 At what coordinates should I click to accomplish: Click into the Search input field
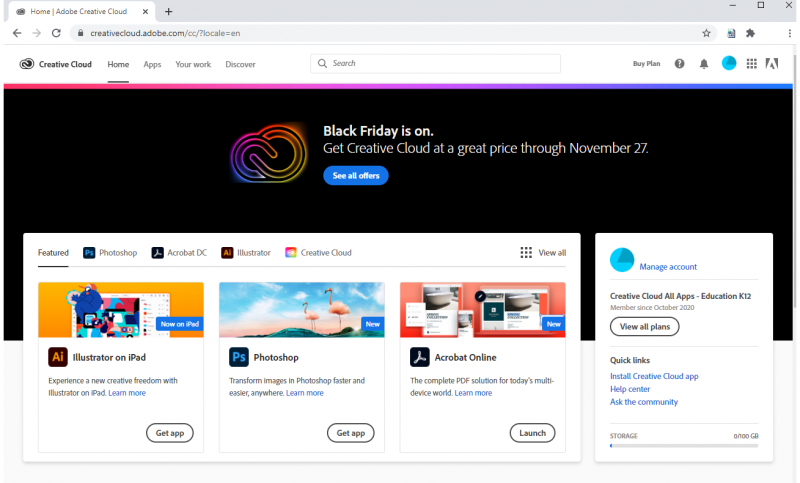click(x=435, y=63)
